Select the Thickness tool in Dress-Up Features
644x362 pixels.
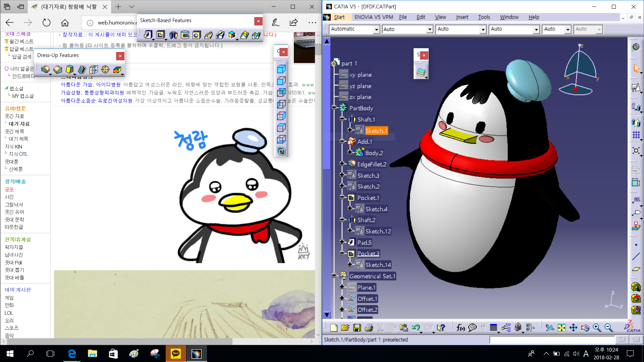pyautogui.click(x=94, y=69)
